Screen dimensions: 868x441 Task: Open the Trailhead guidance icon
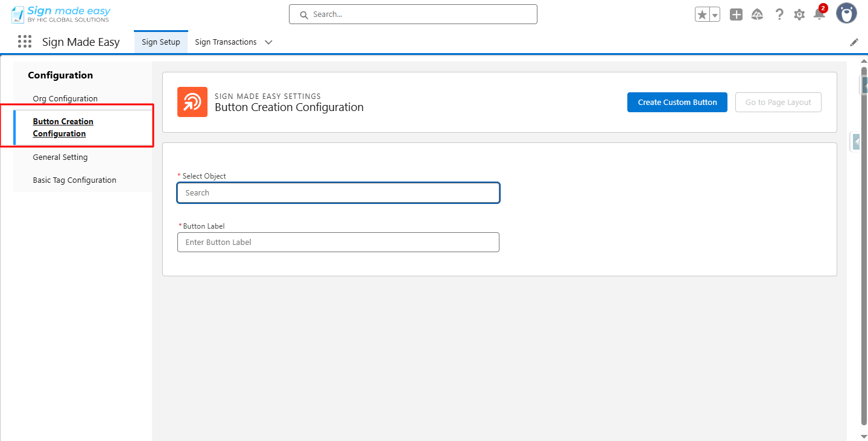click(757, 14)
